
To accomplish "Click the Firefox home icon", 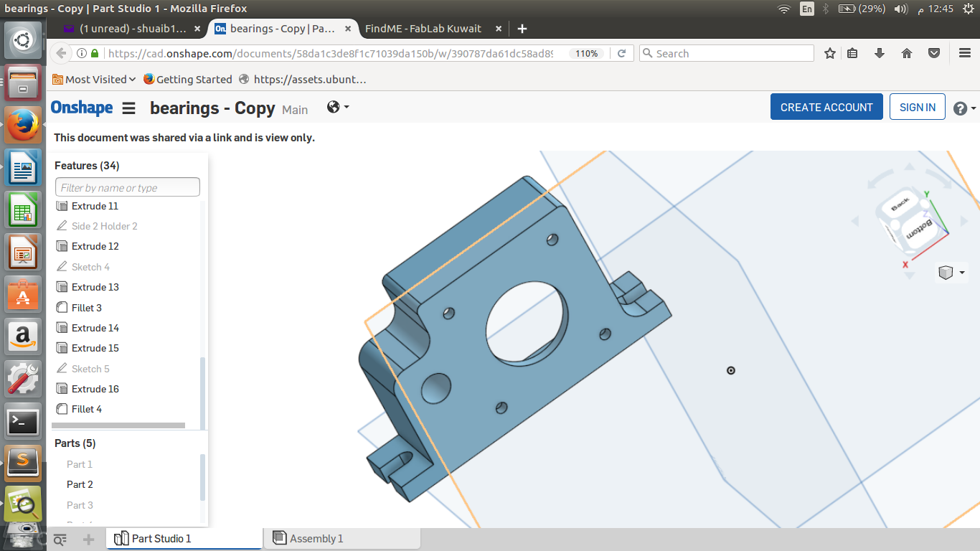I will point(907,54).
